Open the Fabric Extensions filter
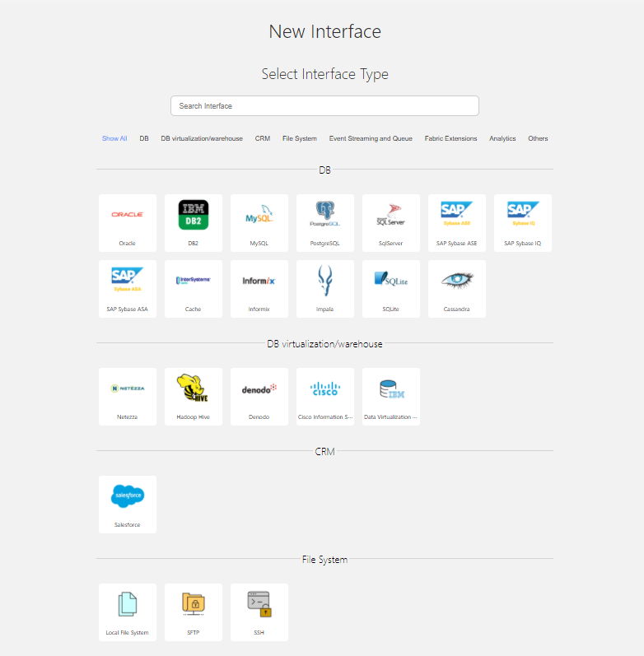This screenshot has width=644, height=656. point(450,139)
